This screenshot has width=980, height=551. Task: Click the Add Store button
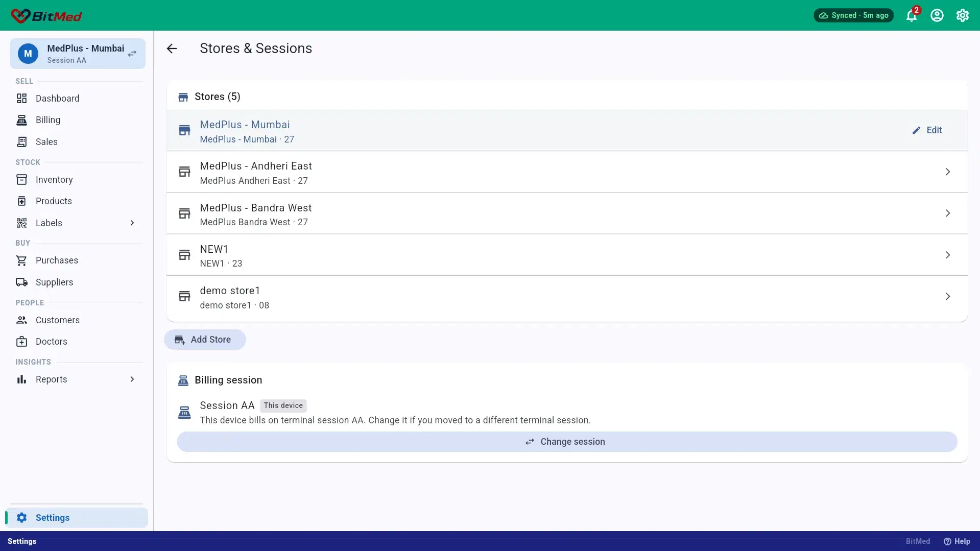tap(205, 340)
